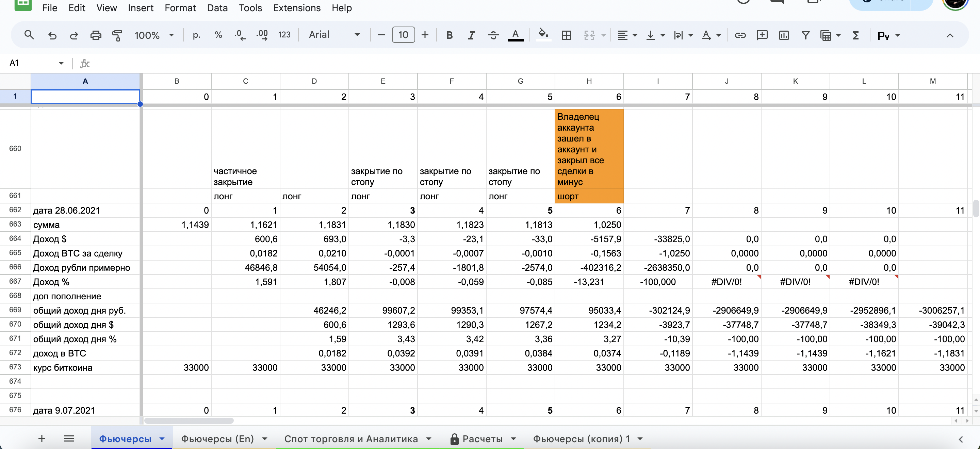Format as percent icon
This screenshot has height=449, width=980.
(218, 35)
